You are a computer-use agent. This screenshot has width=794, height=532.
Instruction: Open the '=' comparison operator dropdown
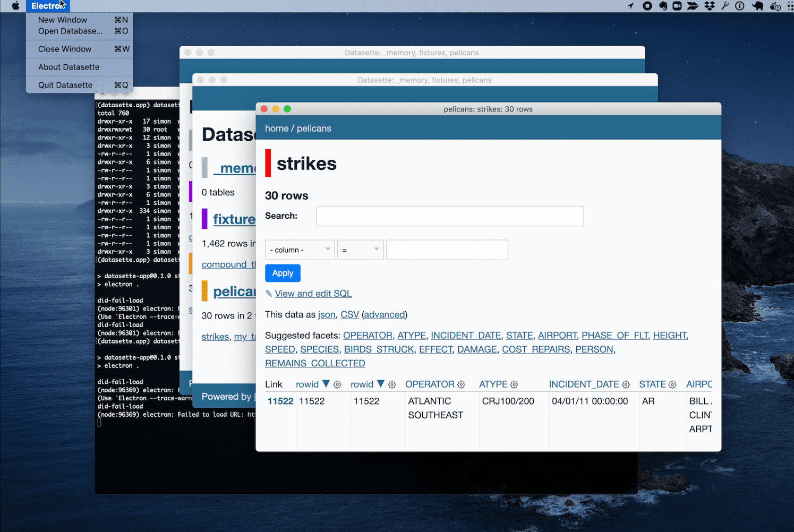[360, 250]
